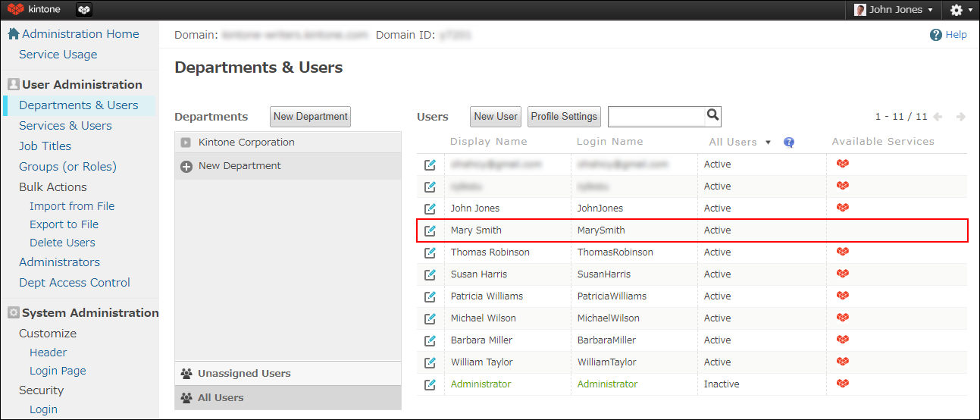
Task: Open the app switcher icon in header
Action: [x=85, y=10]
